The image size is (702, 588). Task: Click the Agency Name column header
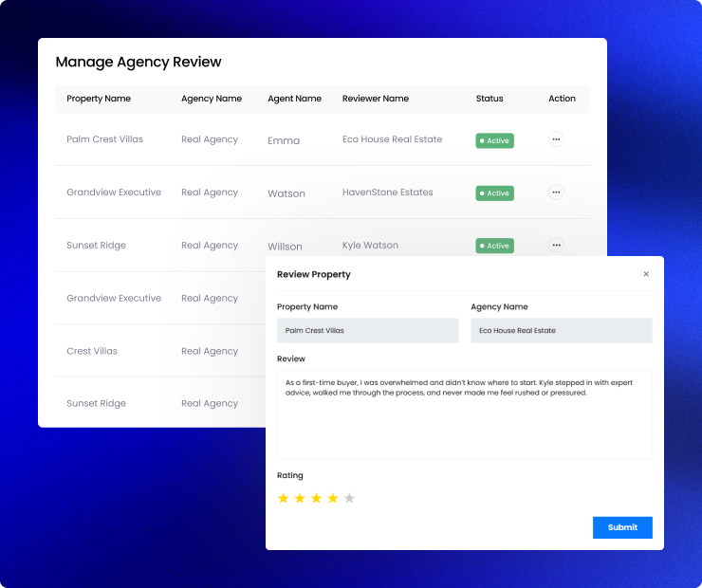(x=212, y=99)
